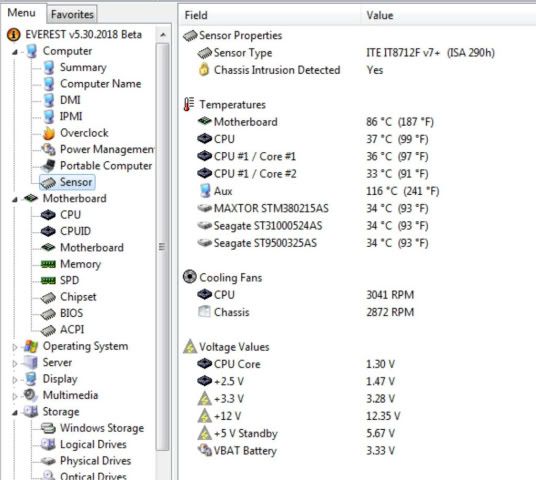
Task: Click the Chipset icon in sidebar
Action: coord(48,297)
